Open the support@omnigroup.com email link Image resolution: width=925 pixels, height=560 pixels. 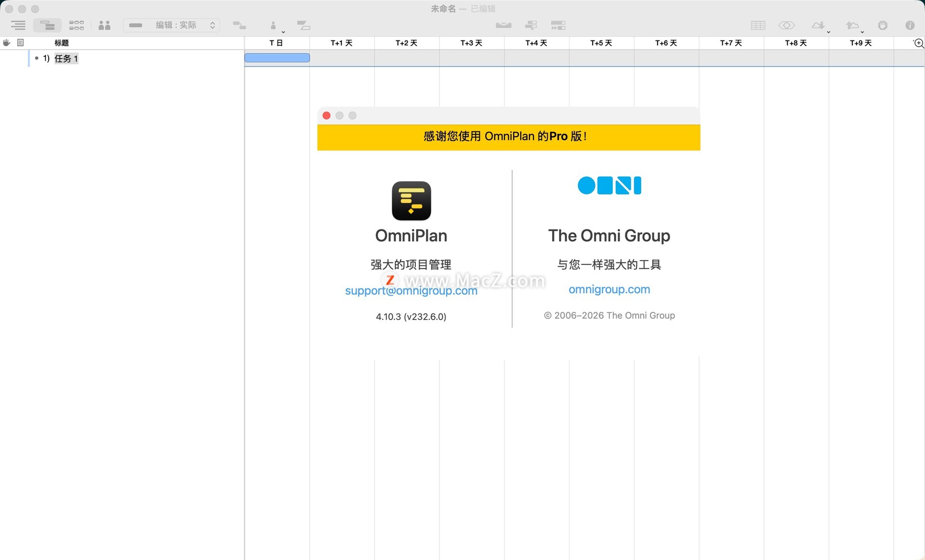(x=411, y=290)
